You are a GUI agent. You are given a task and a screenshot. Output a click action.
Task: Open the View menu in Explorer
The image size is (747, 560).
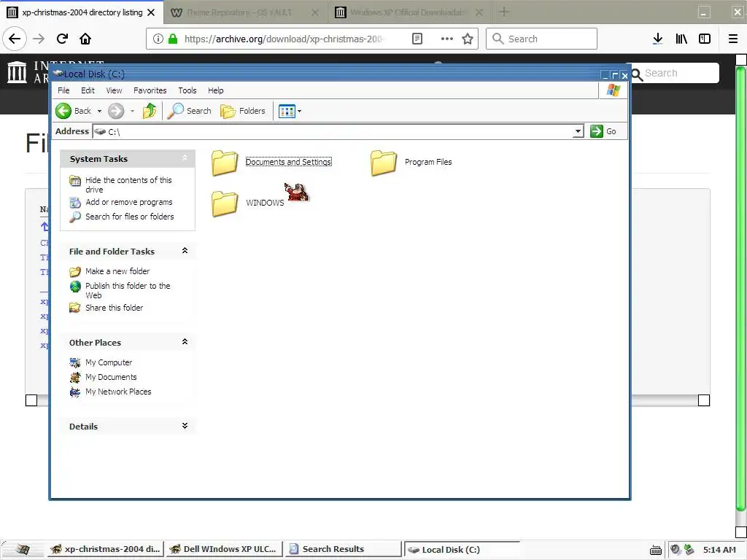pos(114,90)
